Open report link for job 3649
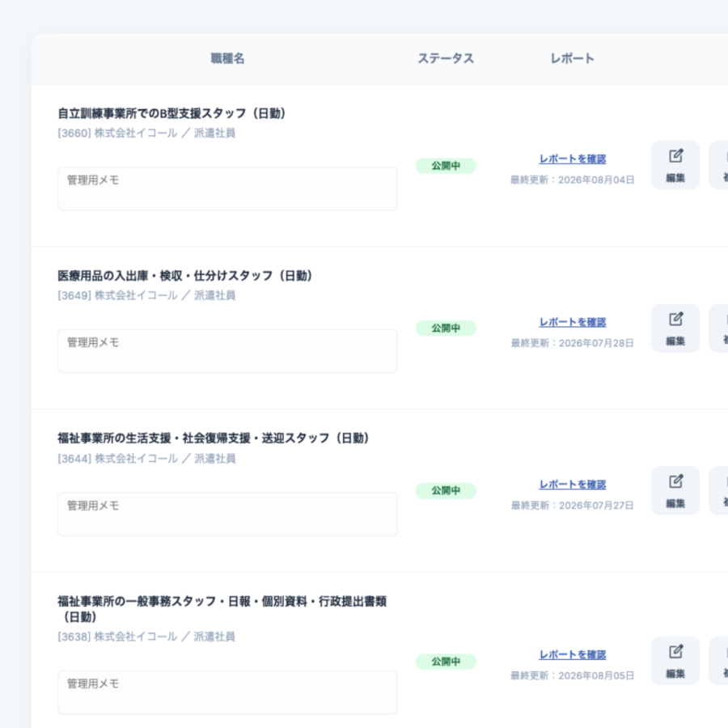 [x=573, y=322]
